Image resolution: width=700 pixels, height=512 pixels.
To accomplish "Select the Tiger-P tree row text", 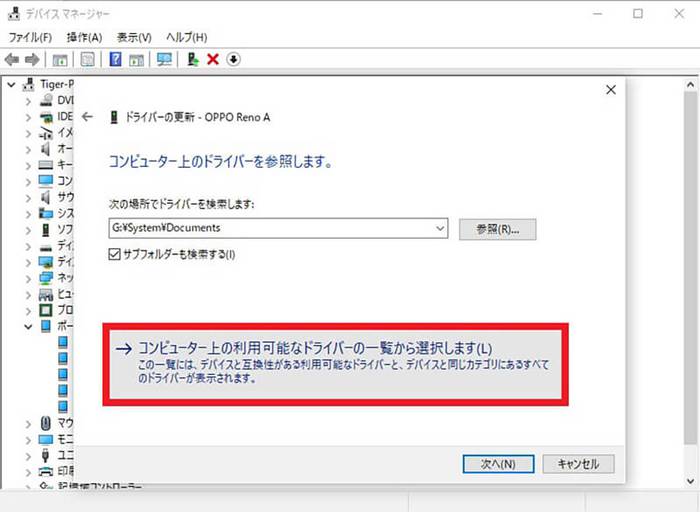I will pos(57,84).
